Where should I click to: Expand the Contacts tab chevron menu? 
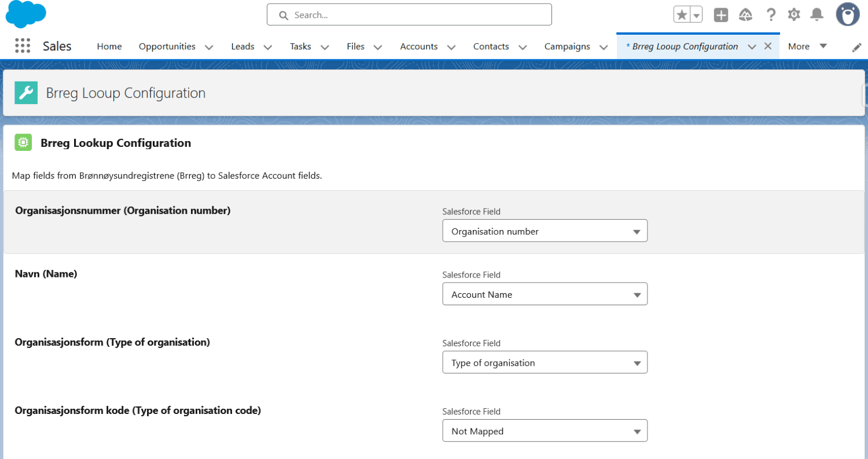522,47
